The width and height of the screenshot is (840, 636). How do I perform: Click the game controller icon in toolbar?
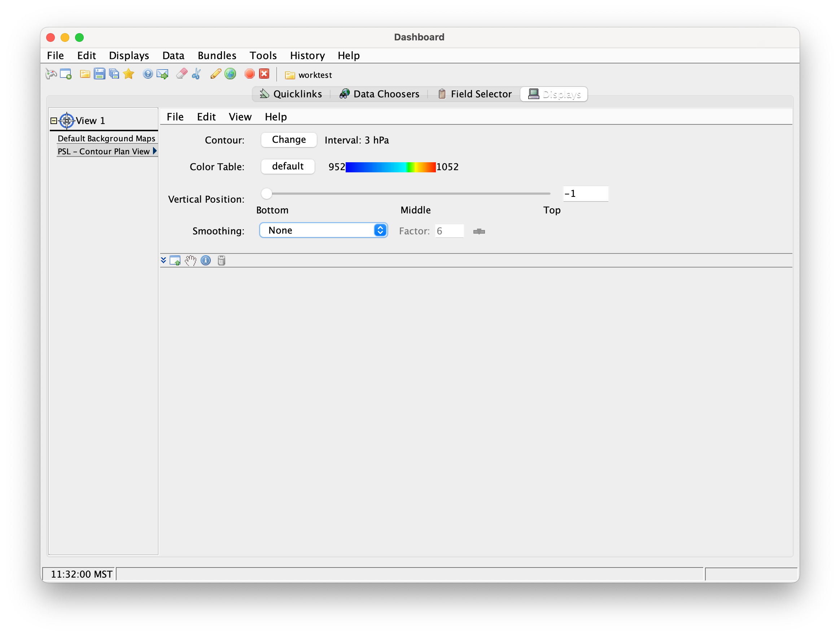point(51,74)
